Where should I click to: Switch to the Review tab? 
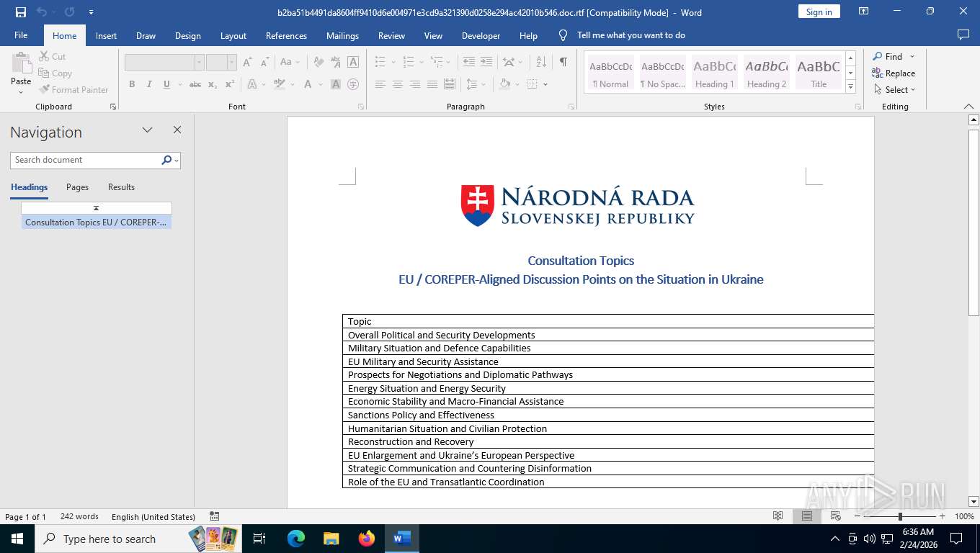pyautogui.click(x=391, y=36)
